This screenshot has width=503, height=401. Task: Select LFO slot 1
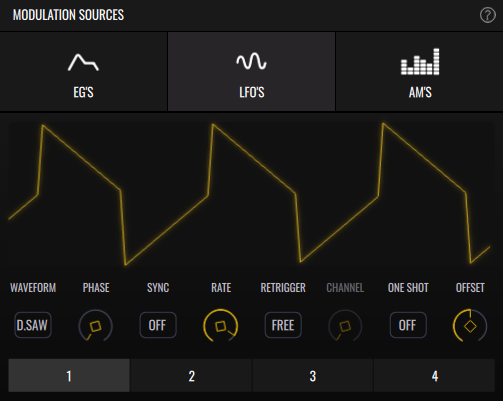(69, 376)
